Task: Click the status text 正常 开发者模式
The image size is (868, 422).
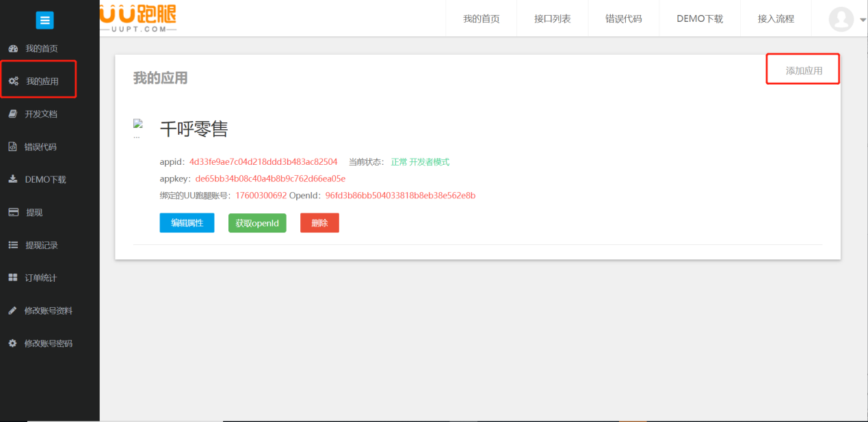Action: [420, 162]
